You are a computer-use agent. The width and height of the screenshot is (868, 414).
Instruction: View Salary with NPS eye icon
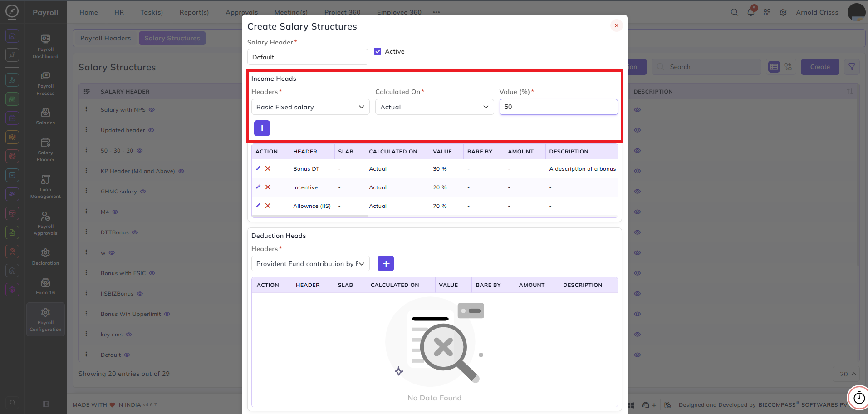(152, 110)
